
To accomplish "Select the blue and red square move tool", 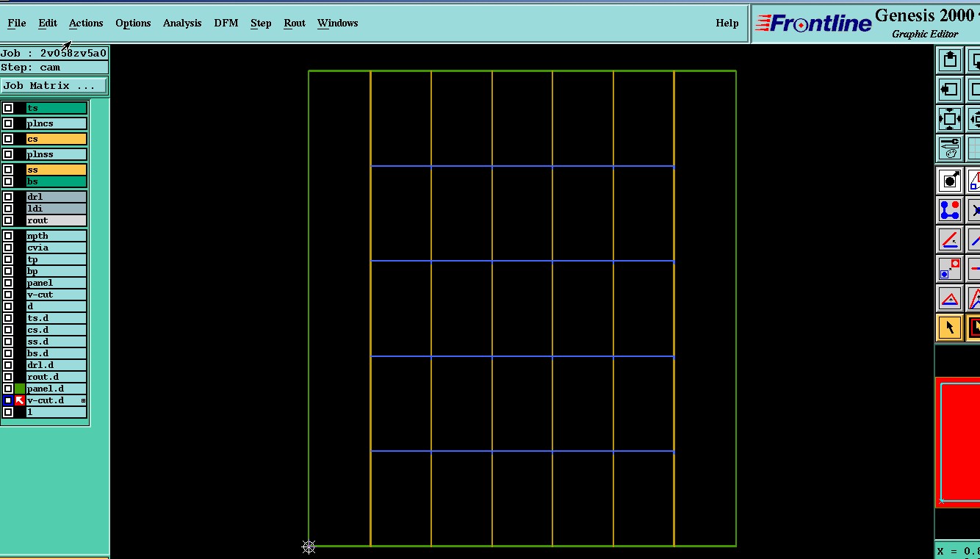I will (950, 269).
